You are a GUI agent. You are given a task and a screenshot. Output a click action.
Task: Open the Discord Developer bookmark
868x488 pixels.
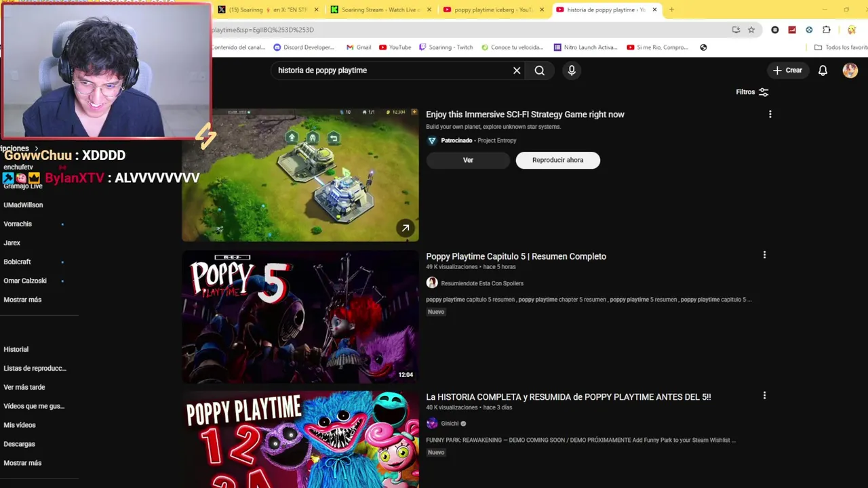[304, 47]
